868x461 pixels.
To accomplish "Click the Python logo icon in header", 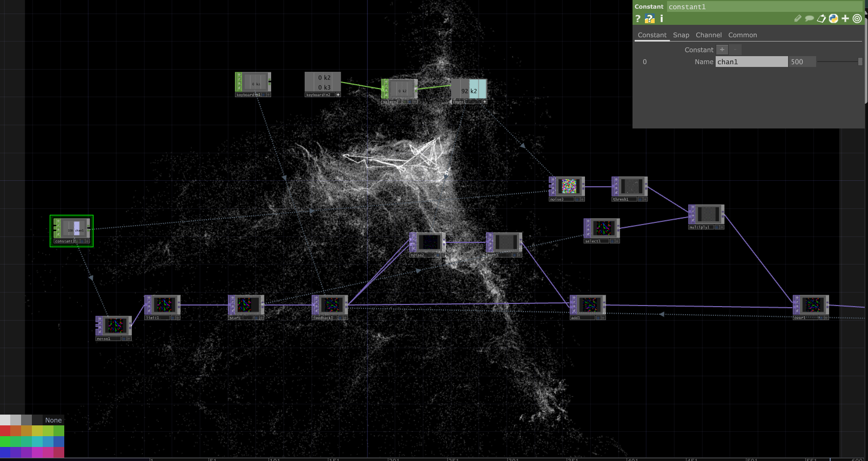I will pos(833,18).
